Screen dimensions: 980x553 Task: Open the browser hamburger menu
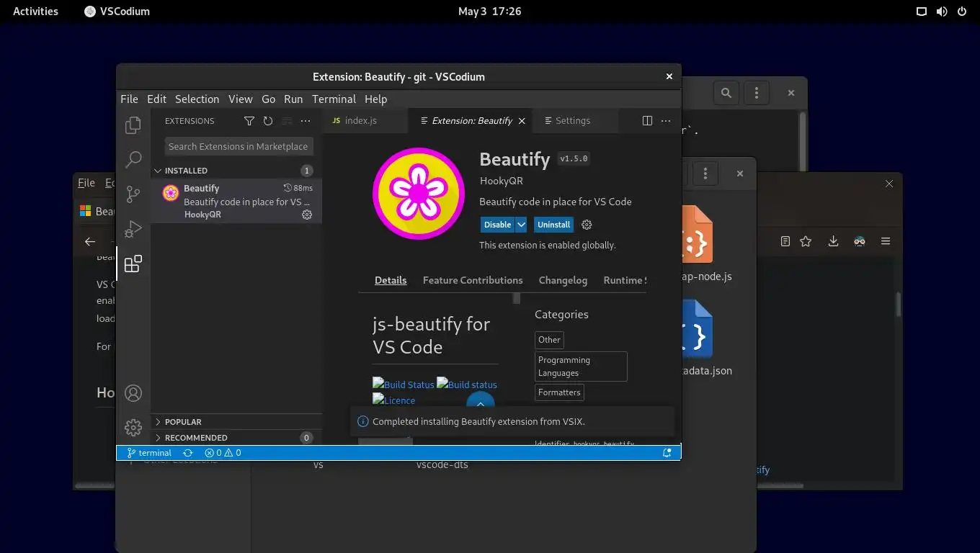[886, 241]
